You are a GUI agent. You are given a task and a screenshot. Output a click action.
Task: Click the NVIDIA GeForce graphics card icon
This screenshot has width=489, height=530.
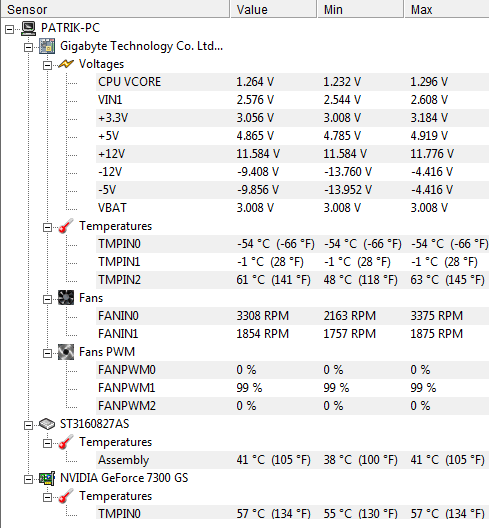click(47, 478)
